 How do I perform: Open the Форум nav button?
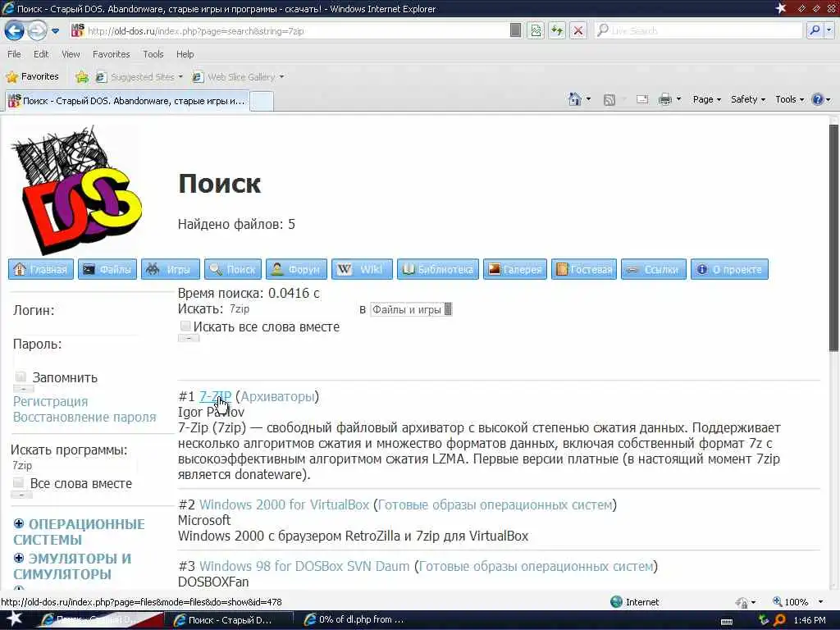(x=296, y=269)
